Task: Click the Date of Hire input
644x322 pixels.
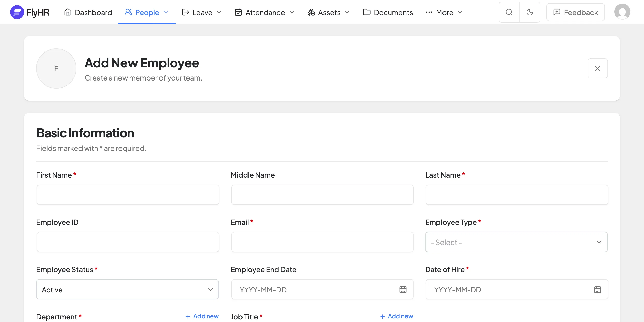Action: click(517, 289)
